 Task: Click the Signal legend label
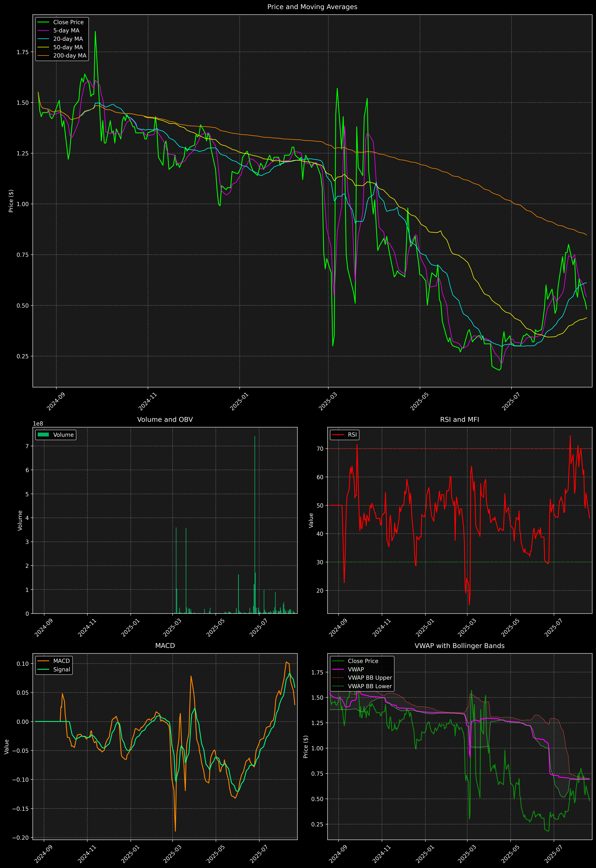(x=62, y=669)
